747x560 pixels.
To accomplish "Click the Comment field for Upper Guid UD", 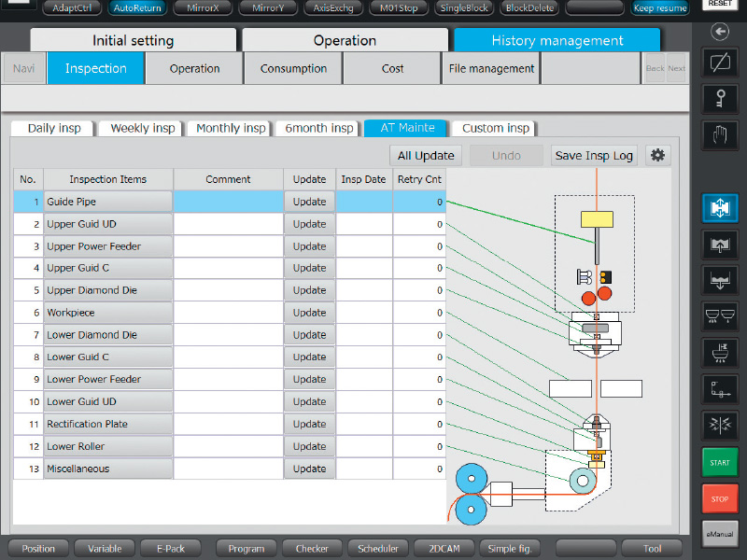I will 228,224.
